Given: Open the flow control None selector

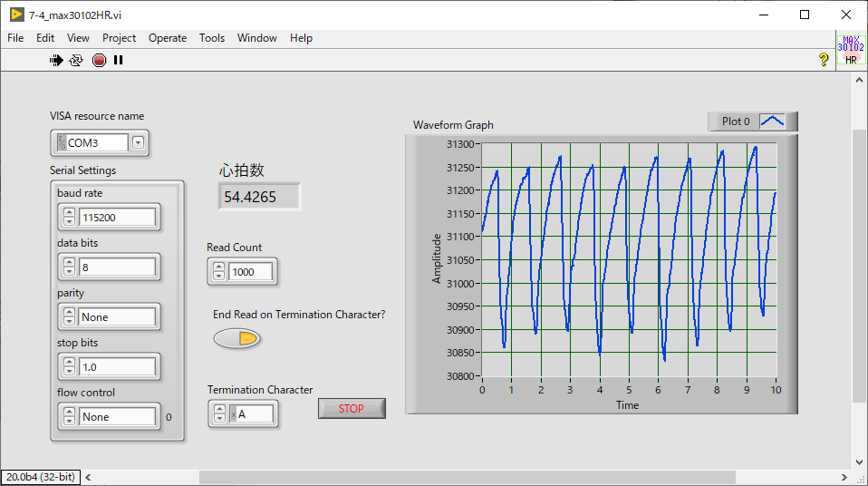Looking at the screenshot, I should 118,417.
